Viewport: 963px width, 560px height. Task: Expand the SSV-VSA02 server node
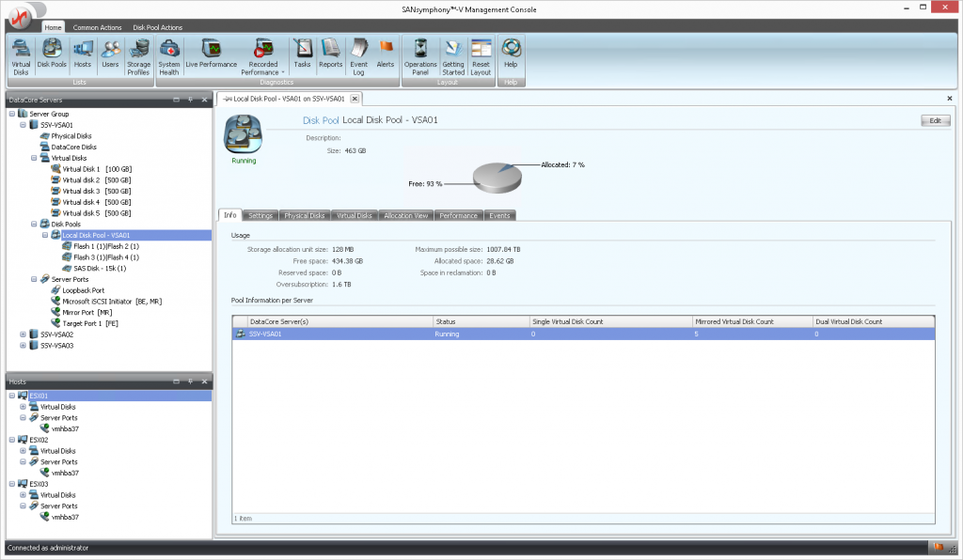point(24,334)
